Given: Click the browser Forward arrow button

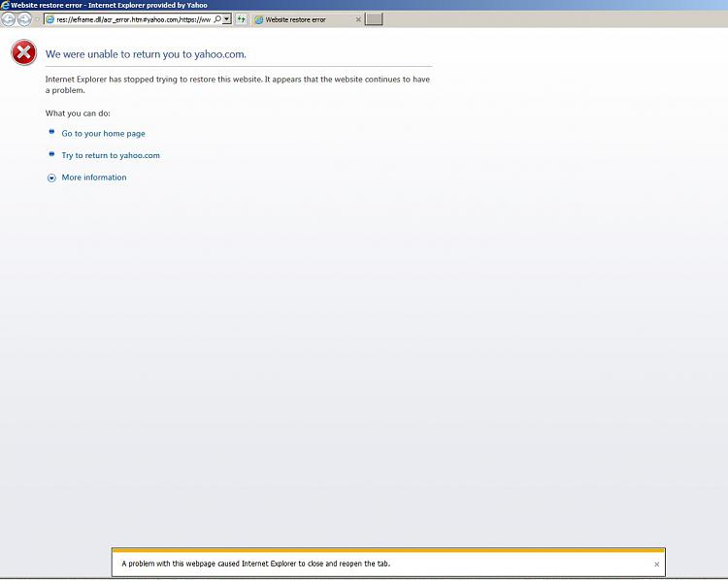Looking at the screenshot, I should coord(24,19).
